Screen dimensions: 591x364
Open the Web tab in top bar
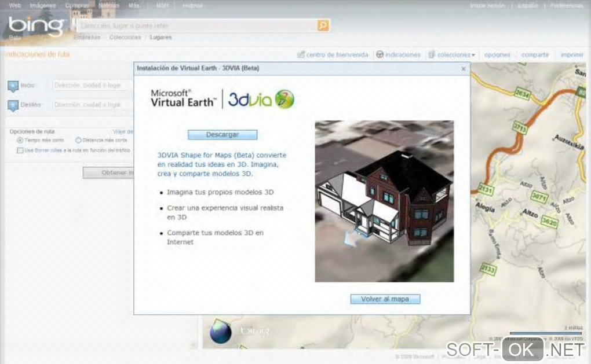14,5
